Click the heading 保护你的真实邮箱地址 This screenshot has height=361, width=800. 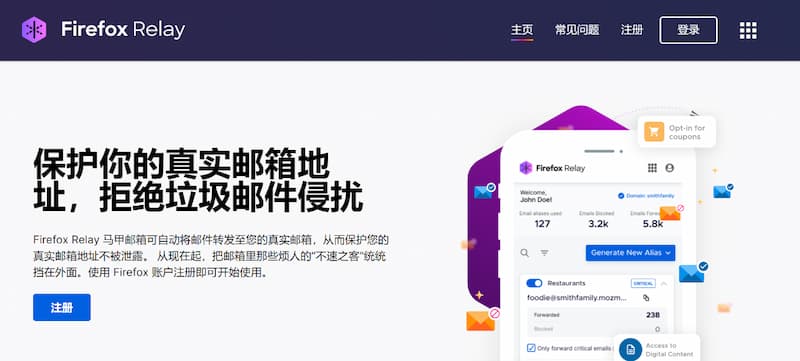point(198,179)
